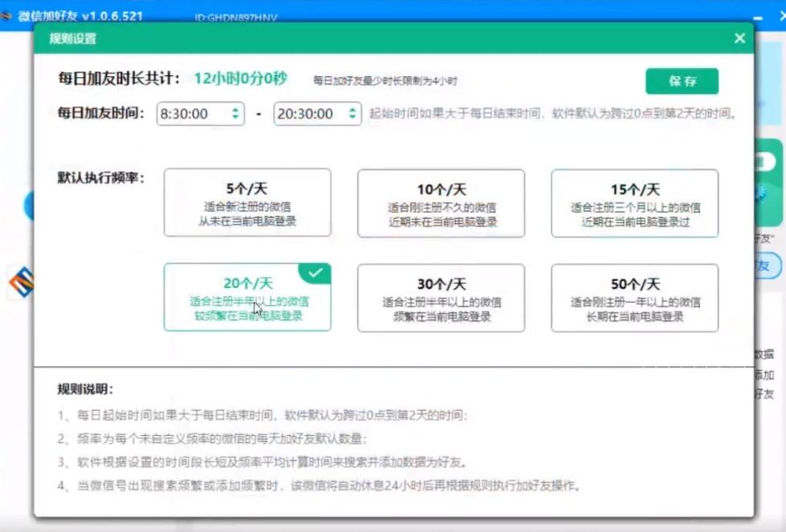Image resolution: width=786 pixels, height=532 pixels.
Task: Click rule note 3 about 平均计算时间
Action: click(x=263, y=462)
